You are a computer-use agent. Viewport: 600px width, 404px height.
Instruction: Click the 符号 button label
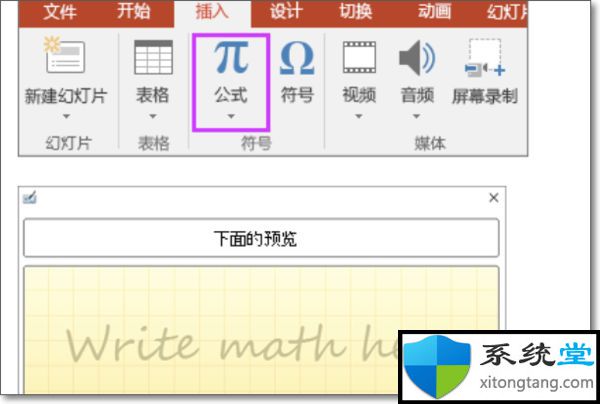(297, 95)
